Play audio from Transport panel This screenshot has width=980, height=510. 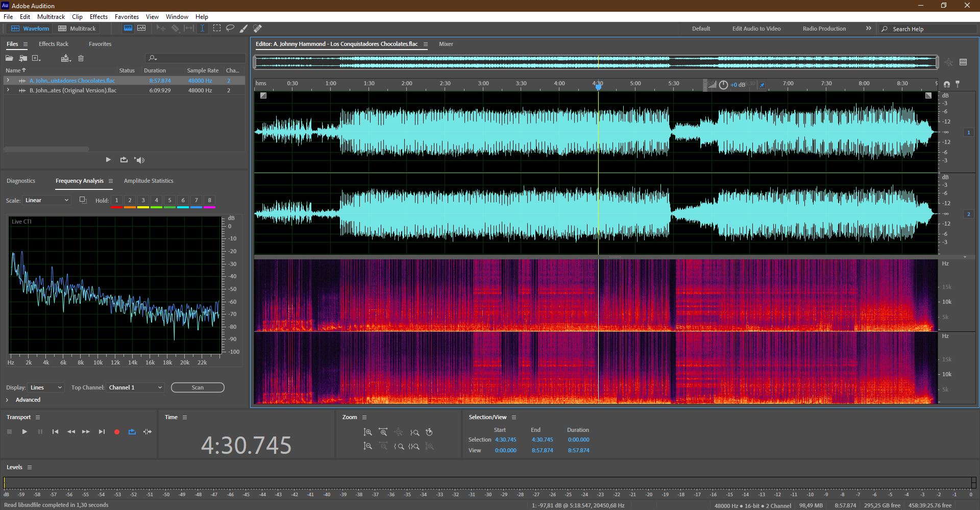(x=24, y=432)
